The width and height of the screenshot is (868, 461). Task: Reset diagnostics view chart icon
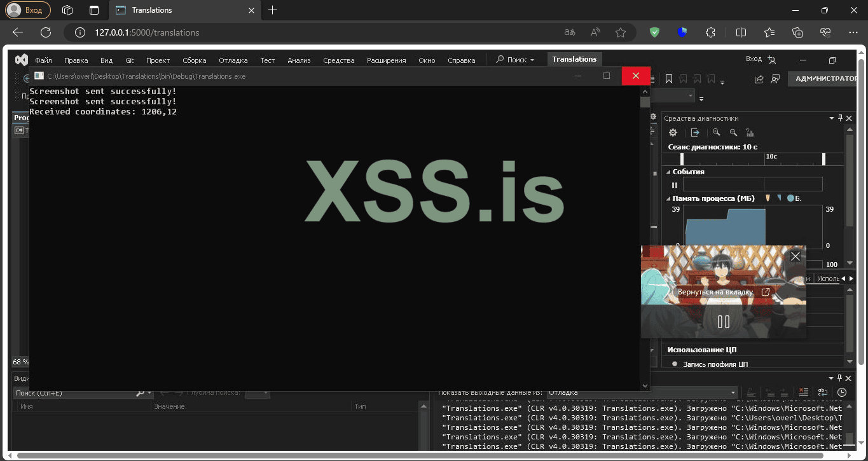750,132
